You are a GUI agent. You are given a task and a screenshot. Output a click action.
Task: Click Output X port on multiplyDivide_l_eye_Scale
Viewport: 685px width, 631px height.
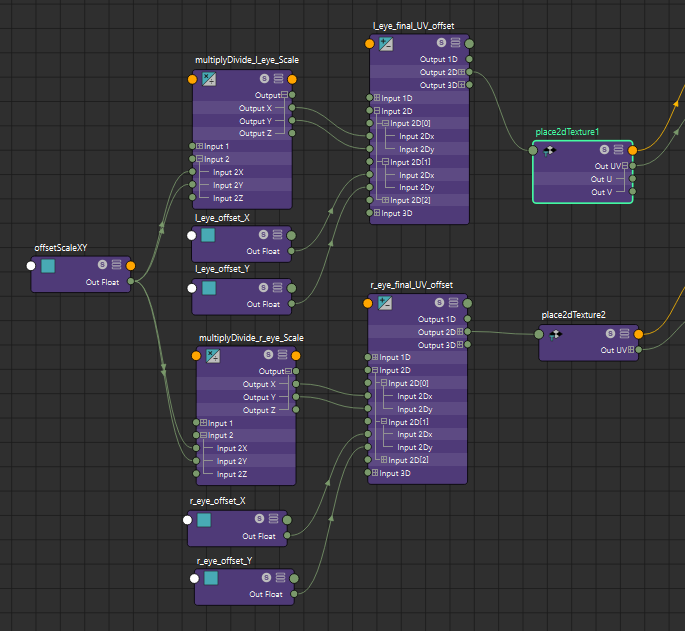tap(292, 108)
